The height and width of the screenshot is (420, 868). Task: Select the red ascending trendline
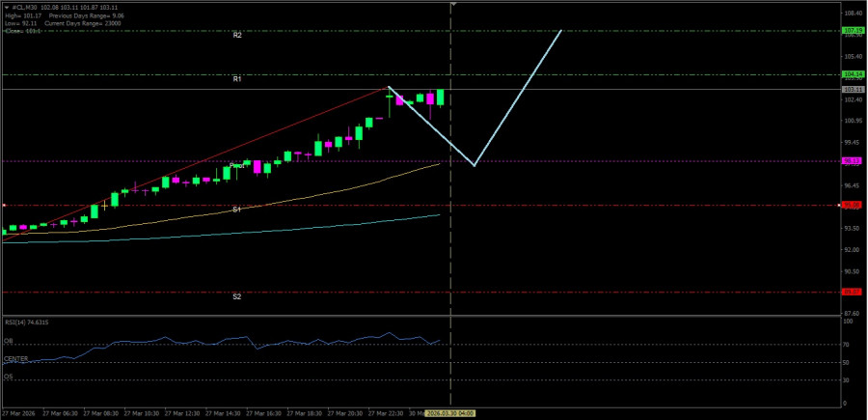coord(241,146)
